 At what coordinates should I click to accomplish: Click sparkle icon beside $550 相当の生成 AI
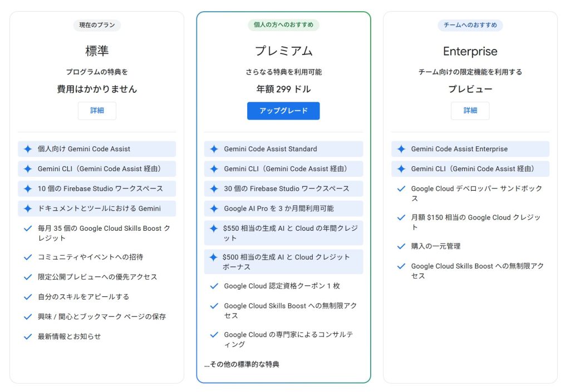(214, 229)
